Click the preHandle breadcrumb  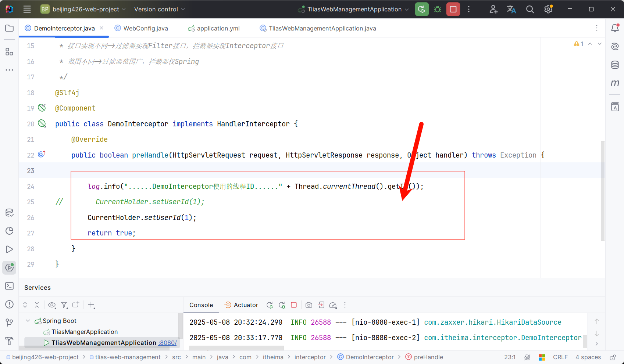424,357
